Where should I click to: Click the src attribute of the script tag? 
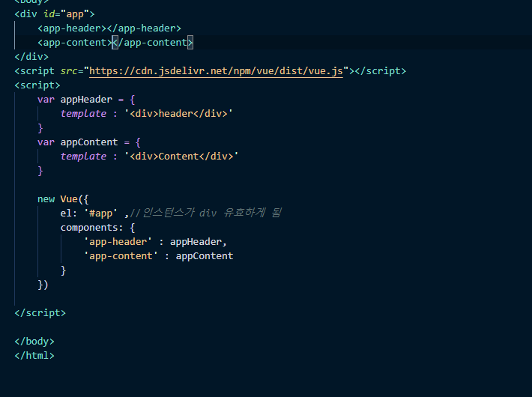point(69,71)
